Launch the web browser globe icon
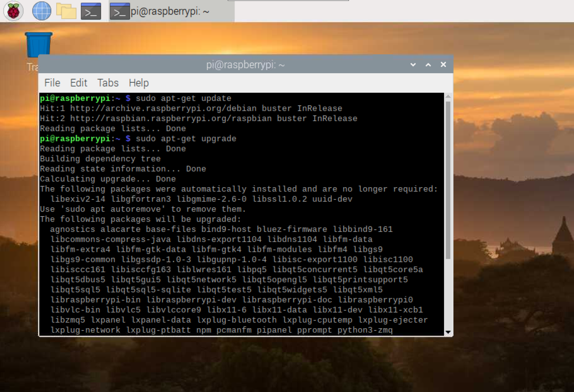This screenshot has height=392, width=574. 42,11
